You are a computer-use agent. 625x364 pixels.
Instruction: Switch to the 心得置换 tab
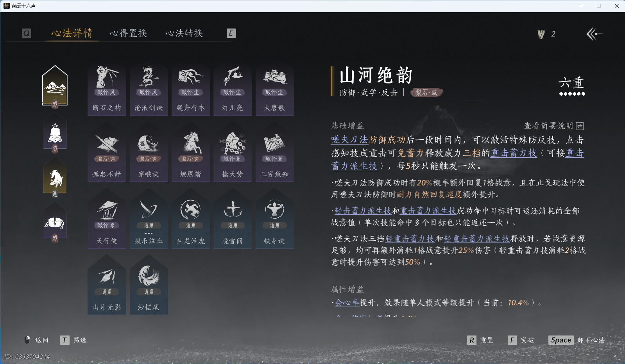click(x=128, y=33)
